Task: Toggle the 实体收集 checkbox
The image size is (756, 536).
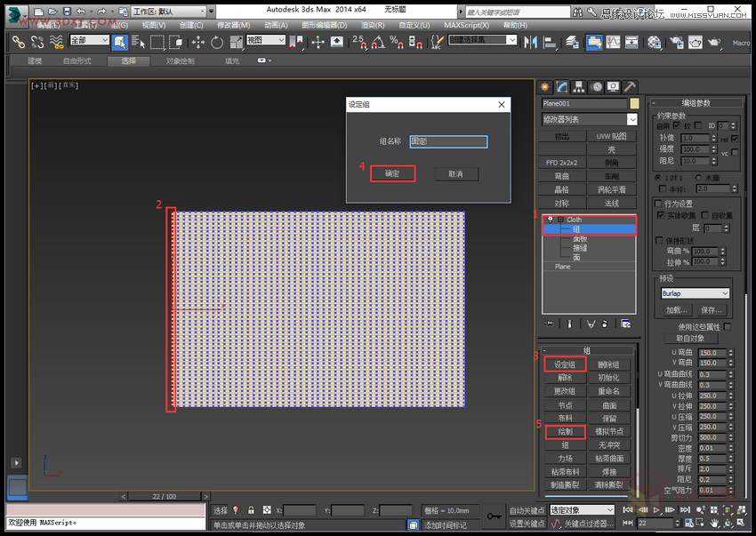Action: coord(660,215)
